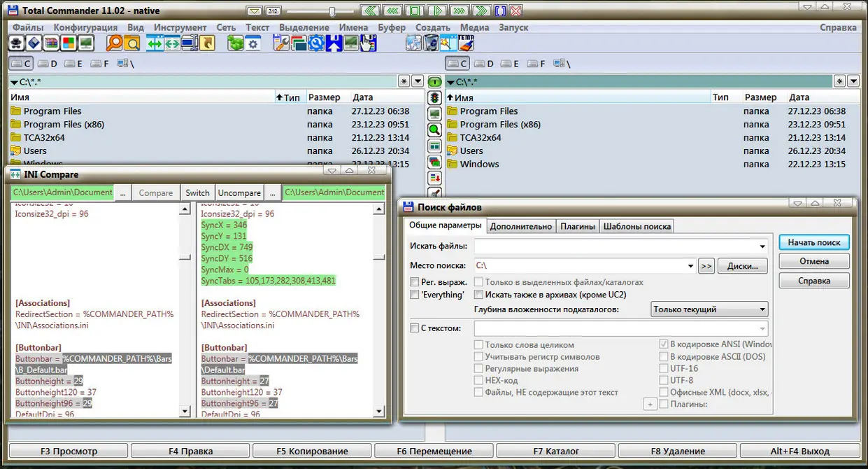Screen dimensions: 868x469
Task: Toggle 'Учитывать регистр символов' checkbox
Action: (479, 356)
